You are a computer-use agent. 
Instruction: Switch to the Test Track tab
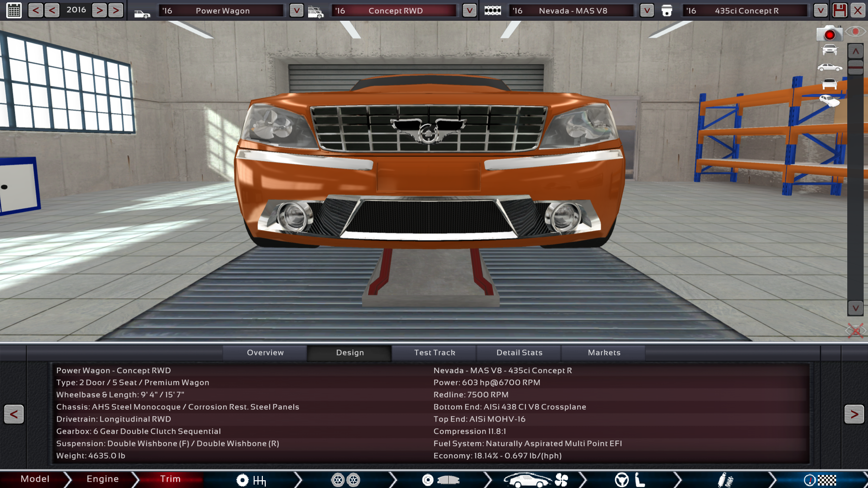pyautogui.click(x=434, y=352)
